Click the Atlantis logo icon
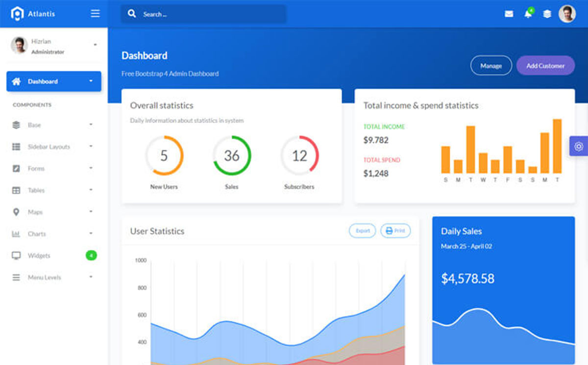 pos(17,14)
